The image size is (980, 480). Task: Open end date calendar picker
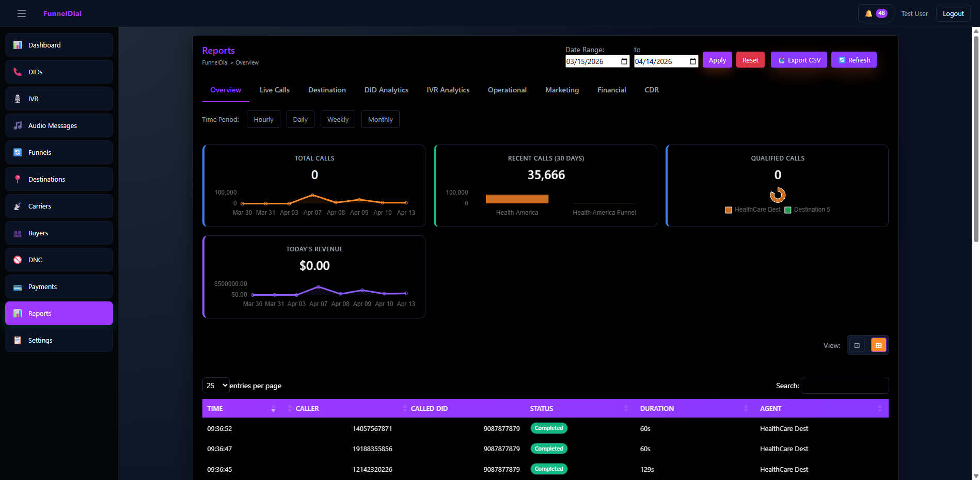point(693,61)
